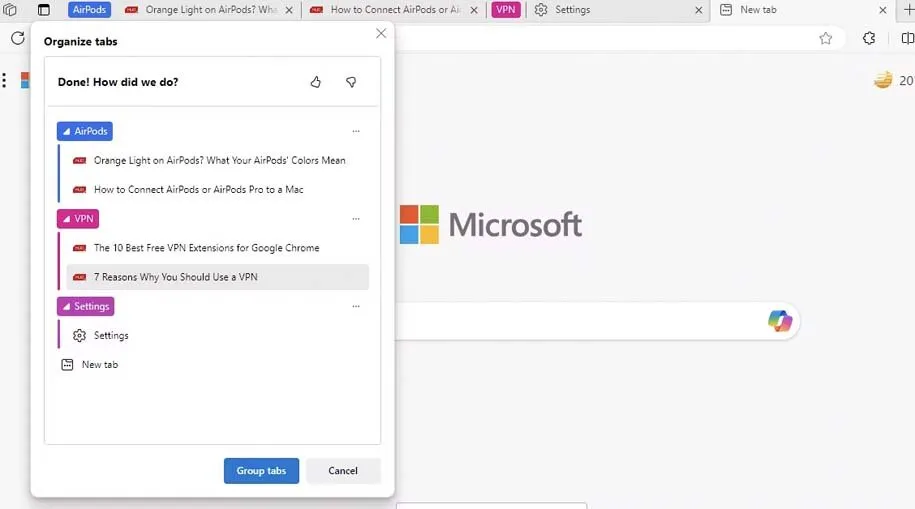This screenshot has width=915, height=509.
Task: Cancel the tab organization
Action: [x=343, y=471]
